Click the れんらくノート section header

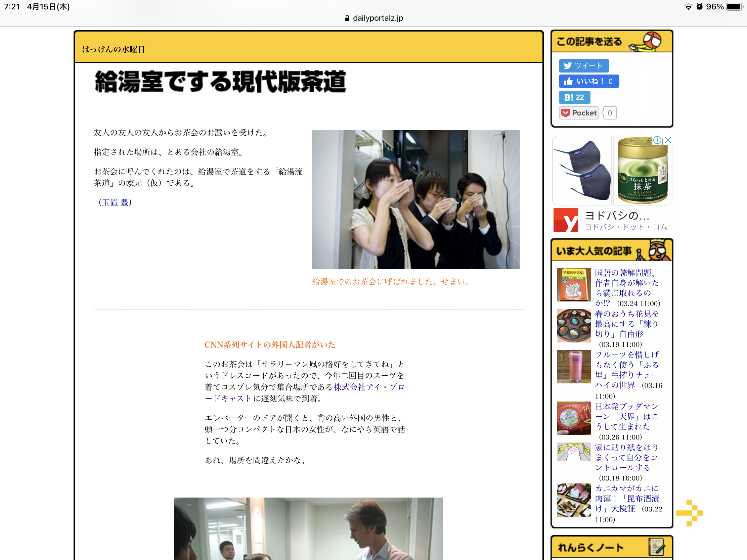(612, 547)
